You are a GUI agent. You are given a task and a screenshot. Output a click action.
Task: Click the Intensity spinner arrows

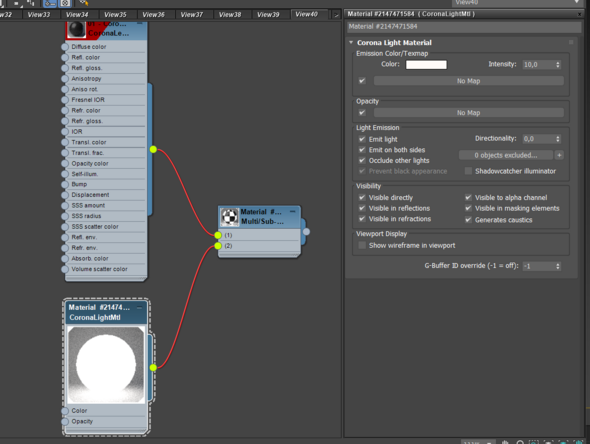558,64
